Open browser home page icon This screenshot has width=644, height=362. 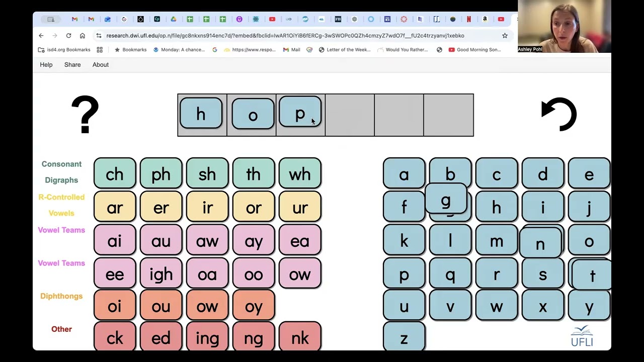click(83, 36)
